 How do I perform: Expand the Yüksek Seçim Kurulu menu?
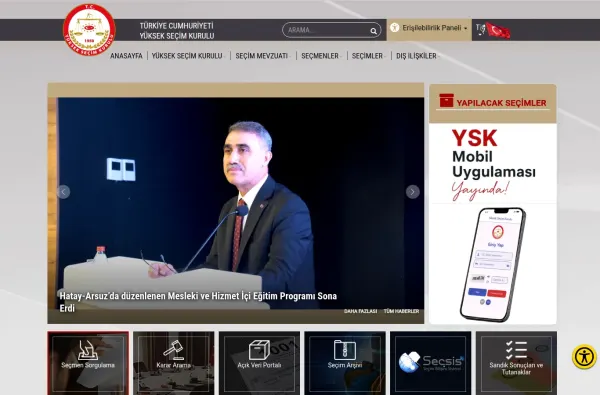[188, 56]
